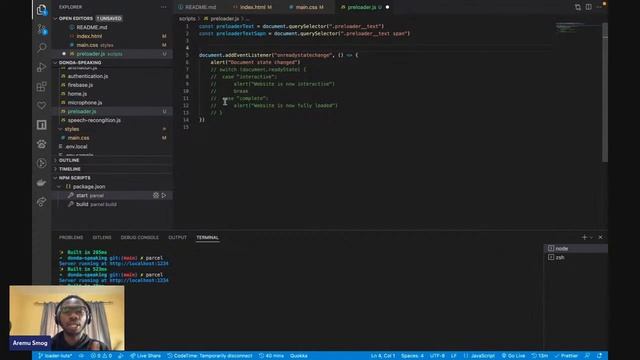The width and height of the screenshot is (640, 360).
Task: Open the Extensions view
Action: (x=42, y=86)
